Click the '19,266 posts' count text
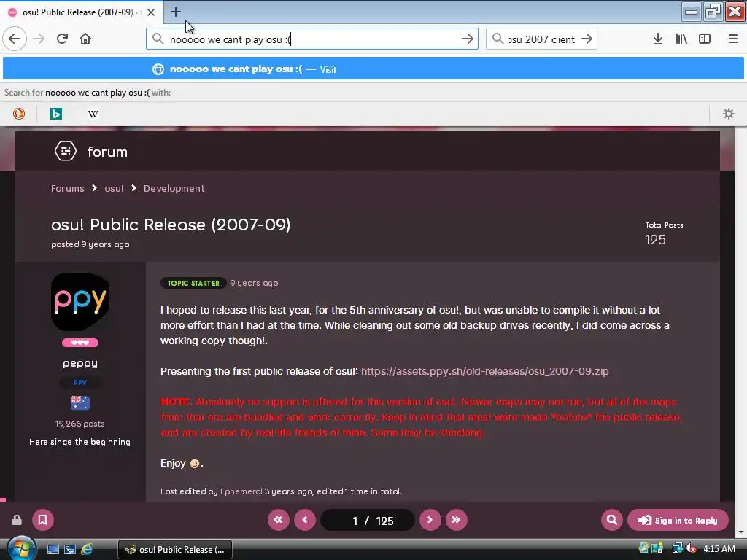This screenshot has width=747, height=560. pyautogui.click(x=80, y=424)
